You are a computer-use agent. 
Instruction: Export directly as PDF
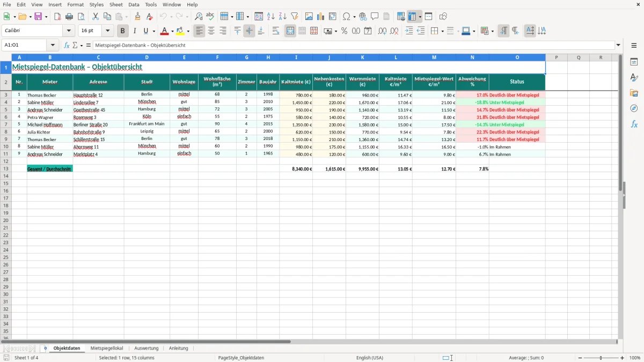coord(57,17)
